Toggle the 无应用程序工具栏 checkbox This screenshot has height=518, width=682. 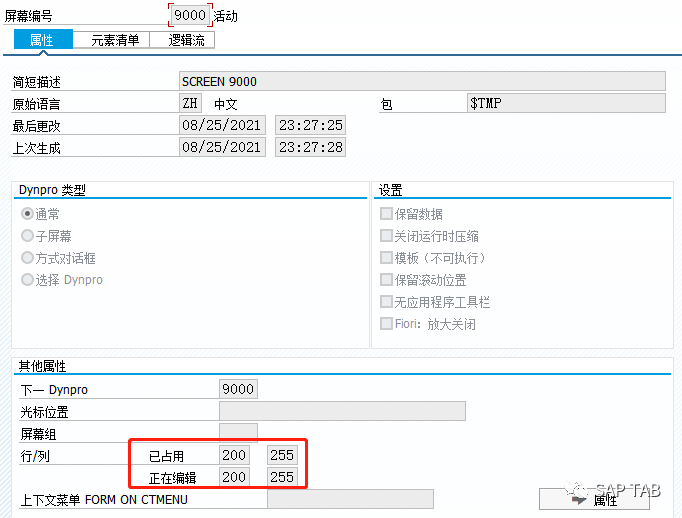pos(386,301)
